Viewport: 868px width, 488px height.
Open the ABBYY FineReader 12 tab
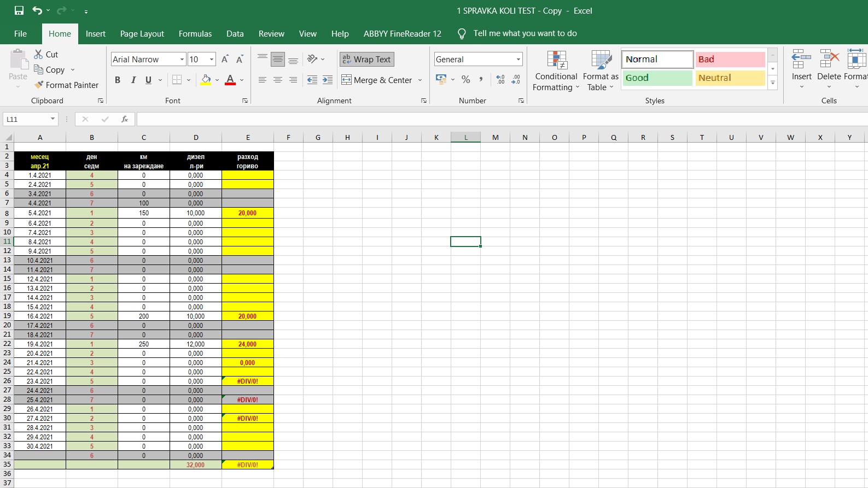[x=403, y=33]
